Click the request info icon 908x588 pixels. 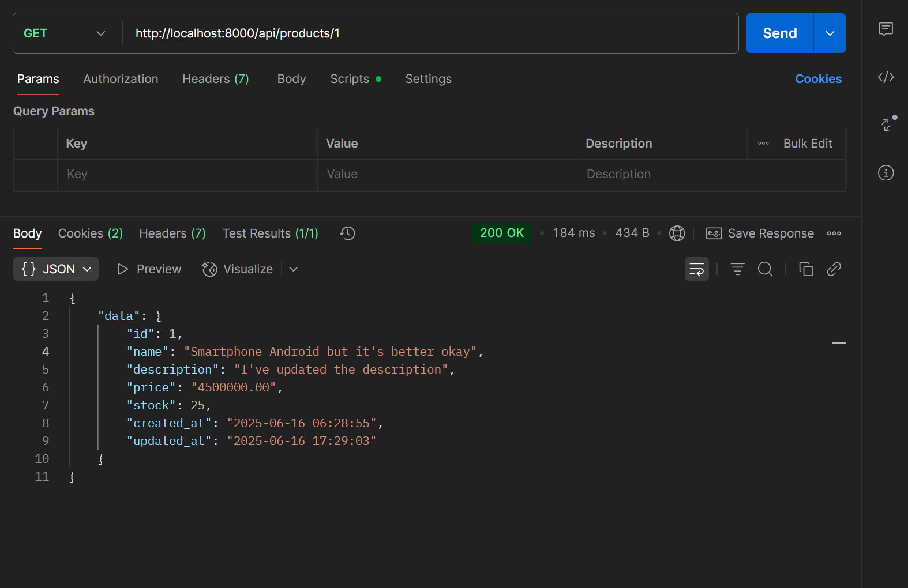[886, 173]
